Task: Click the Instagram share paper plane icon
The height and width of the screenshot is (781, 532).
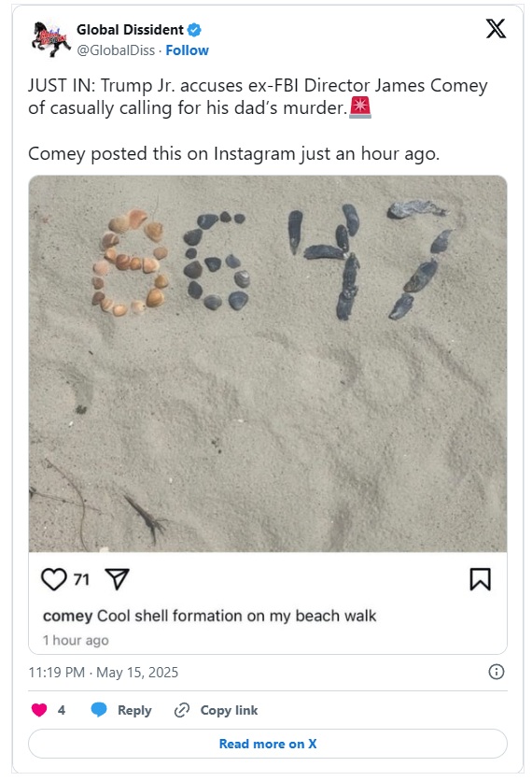Action: (117, 579)
